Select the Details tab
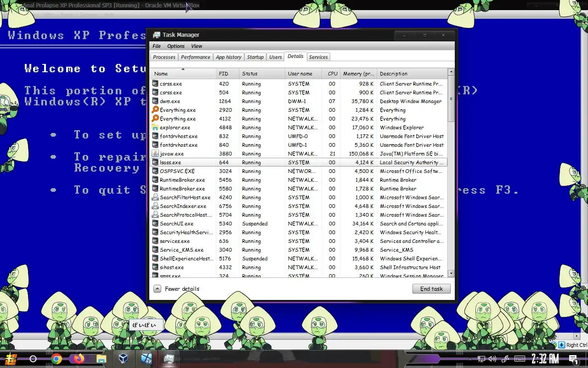The height and width of the screenshot is (368, 588). 295,56
